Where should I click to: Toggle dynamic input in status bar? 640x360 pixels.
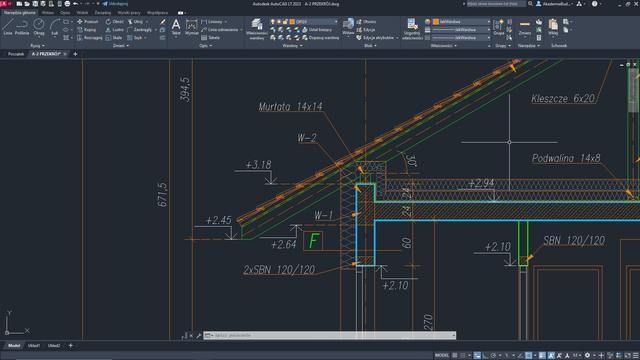(477, 356)
